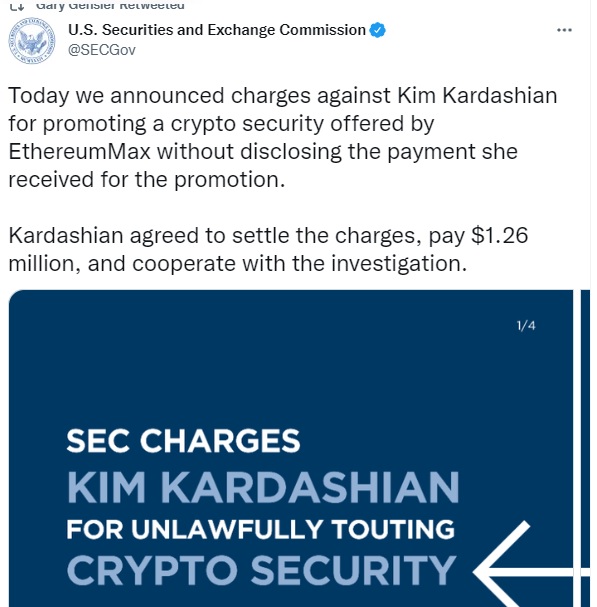Image resolution: width=597 pixels, height=607 pixels.
Task: Click Kim Kardashian name in tweet text
Action: click(477, 95)
